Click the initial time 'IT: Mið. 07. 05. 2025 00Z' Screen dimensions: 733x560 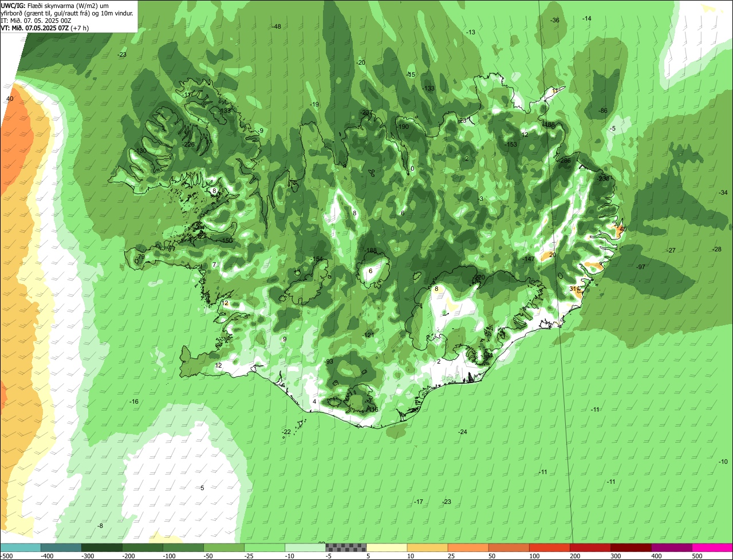[36, 20]
